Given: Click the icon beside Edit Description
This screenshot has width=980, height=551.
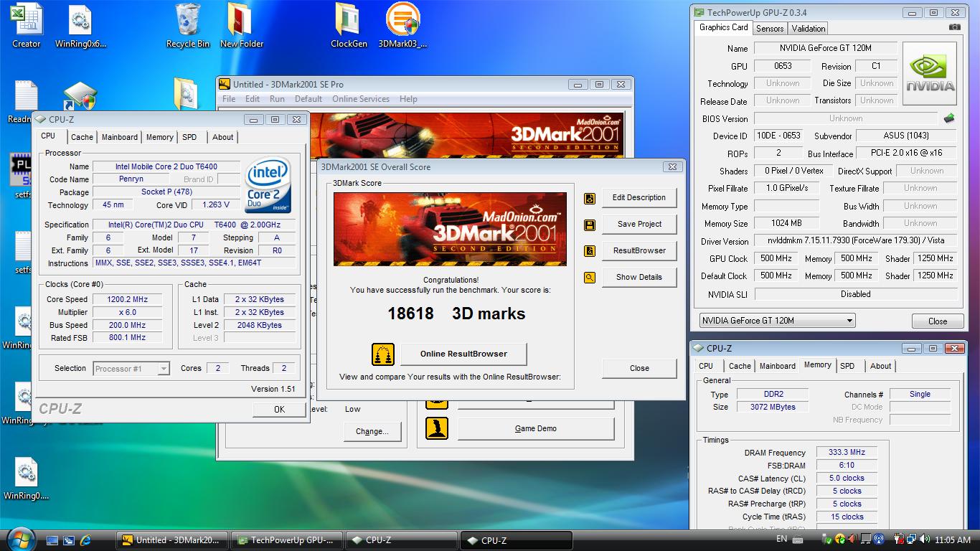Looking at the screenshot, I should pyautogui.click(x=590, y=198).
